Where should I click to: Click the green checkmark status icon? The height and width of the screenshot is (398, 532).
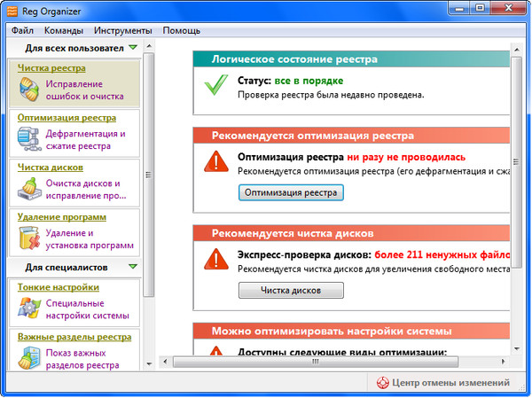(215, 86)
